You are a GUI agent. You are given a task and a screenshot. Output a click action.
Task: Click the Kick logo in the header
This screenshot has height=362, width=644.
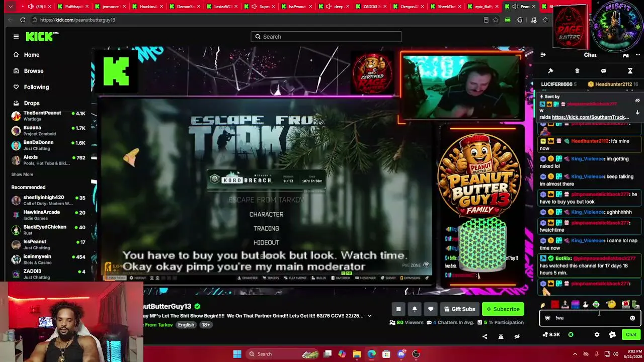[42, 36]
